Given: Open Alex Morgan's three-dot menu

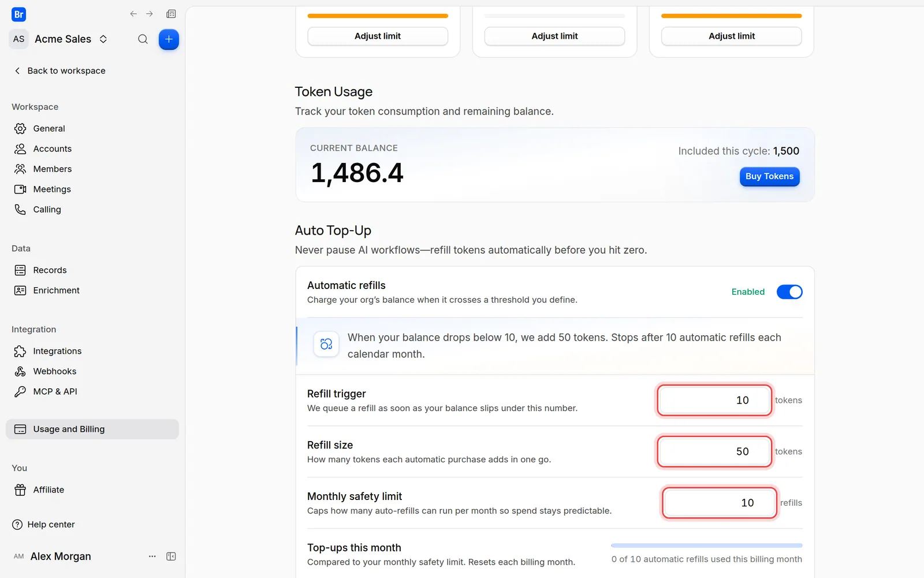Looking at the screenshot, I should [152, 556].
